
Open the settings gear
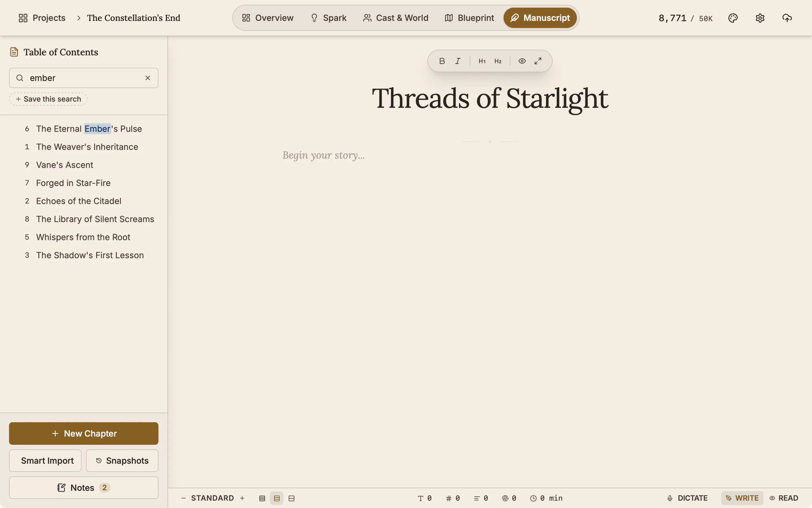point(760,18)
